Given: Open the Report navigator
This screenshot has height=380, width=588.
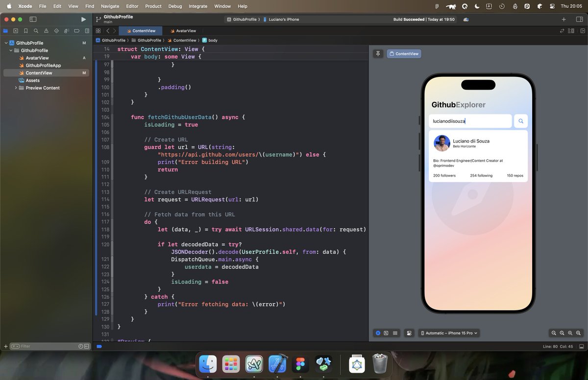Looking at the screenshot, I should pos(86,30).
